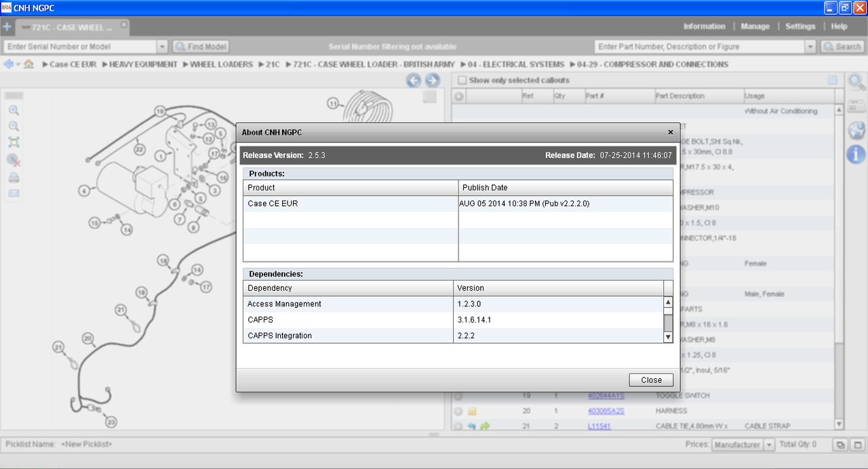This screenshot has width=868, height=469.
Task: Click dependencies list scroll-up arrow
Action: (668, 302)
